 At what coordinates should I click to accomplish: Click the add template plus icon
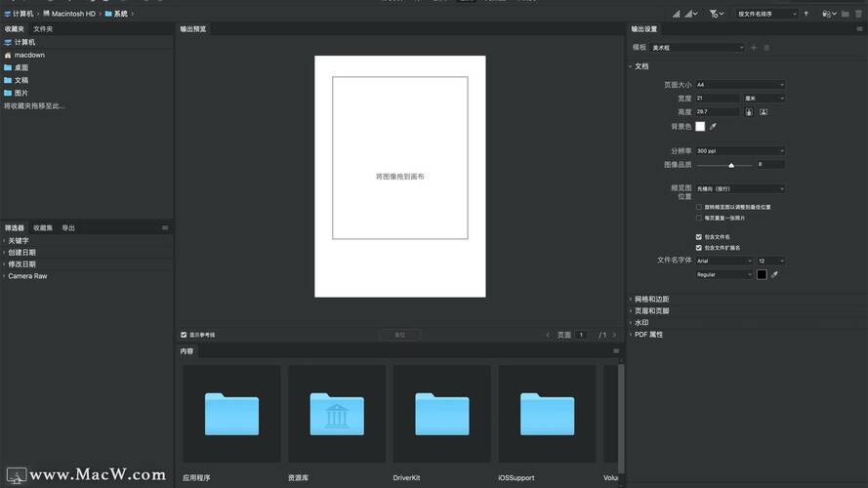(x=754, y=48)
